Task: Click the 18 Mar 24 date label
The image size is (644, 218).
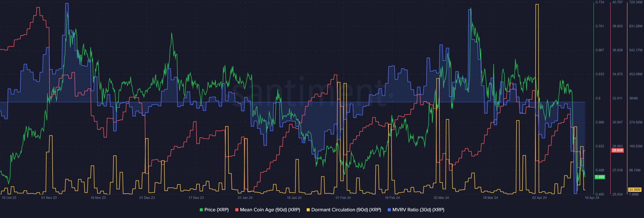Action: tap(490, 198)
